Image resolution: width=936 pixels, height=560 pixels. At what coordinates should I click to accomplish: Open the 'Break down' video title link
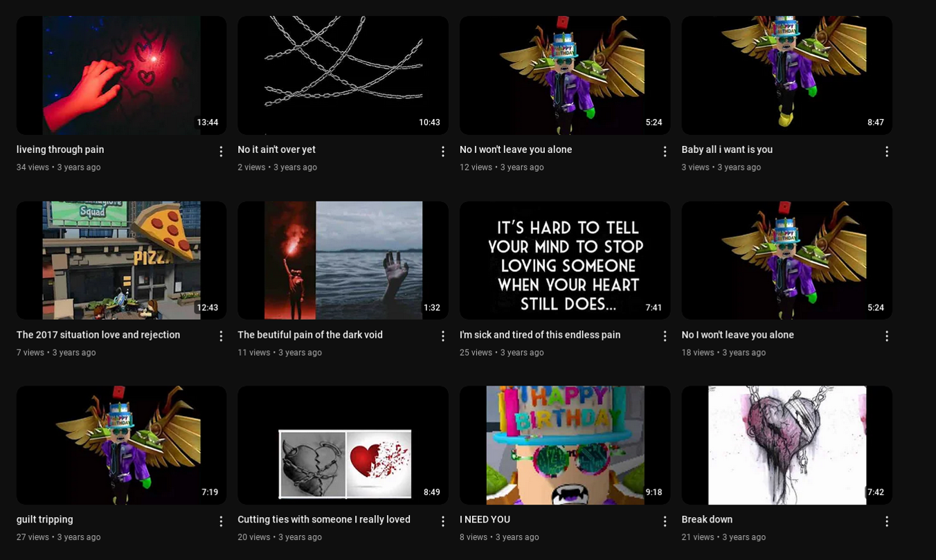(x=707, y=519)
